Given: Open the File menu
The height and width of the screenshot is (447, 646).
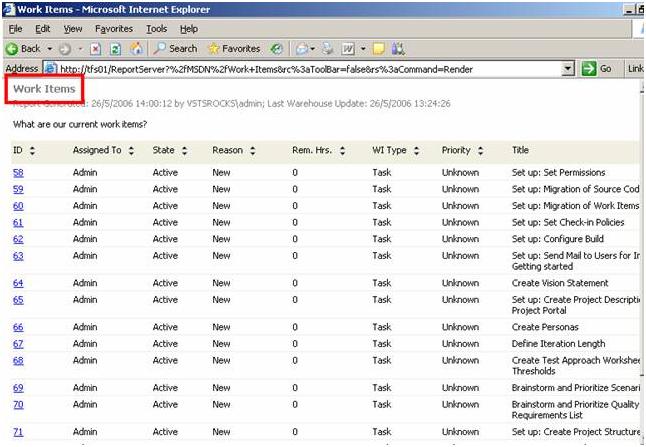Looking at the screenshot, I should pyautogui.click(x=15, y=29).
